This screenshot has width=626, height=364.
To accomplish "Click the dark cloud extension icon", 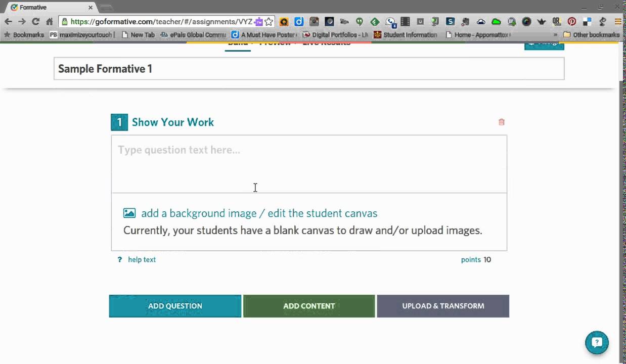I will tap(481, 22).
